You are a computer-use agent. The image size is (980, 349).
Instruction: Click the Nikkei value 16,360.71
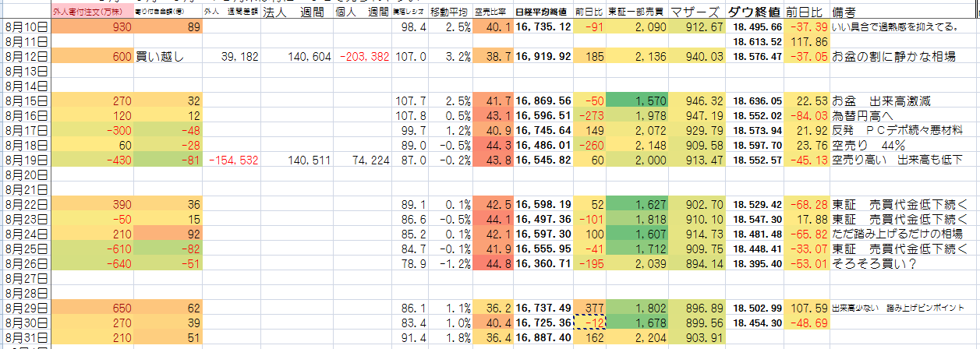coord(543,264)
